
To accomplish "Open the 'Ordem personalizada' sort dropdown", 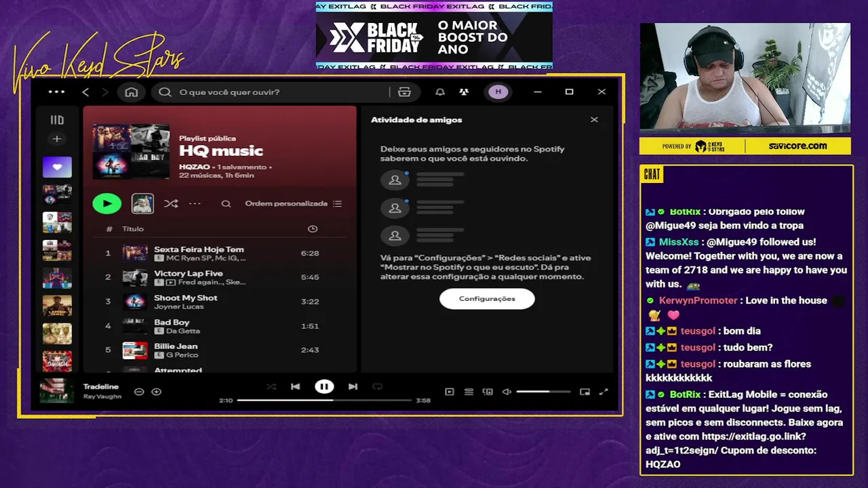I will point(294,203).
